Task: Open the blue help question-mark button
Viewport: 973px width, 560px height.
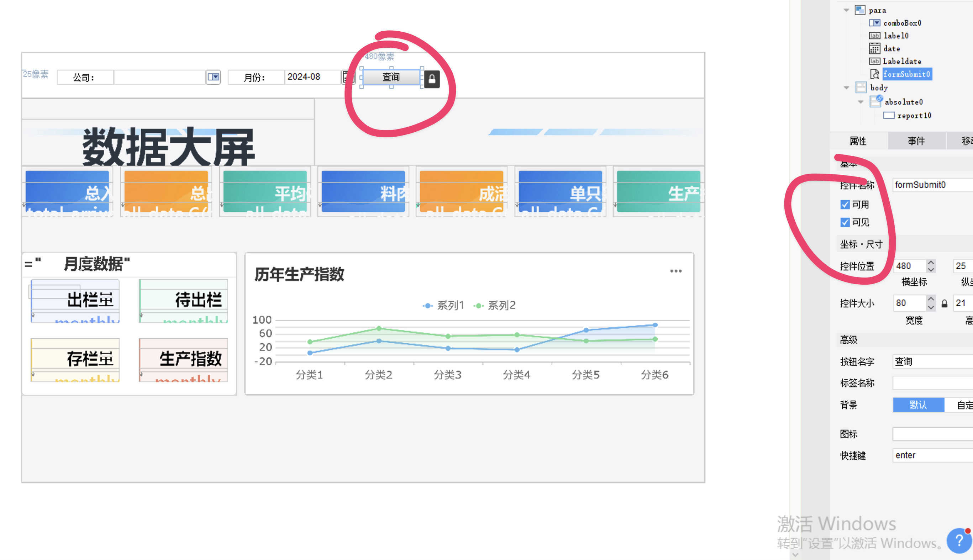Action: pyautogui.click(x=959, y=540)
